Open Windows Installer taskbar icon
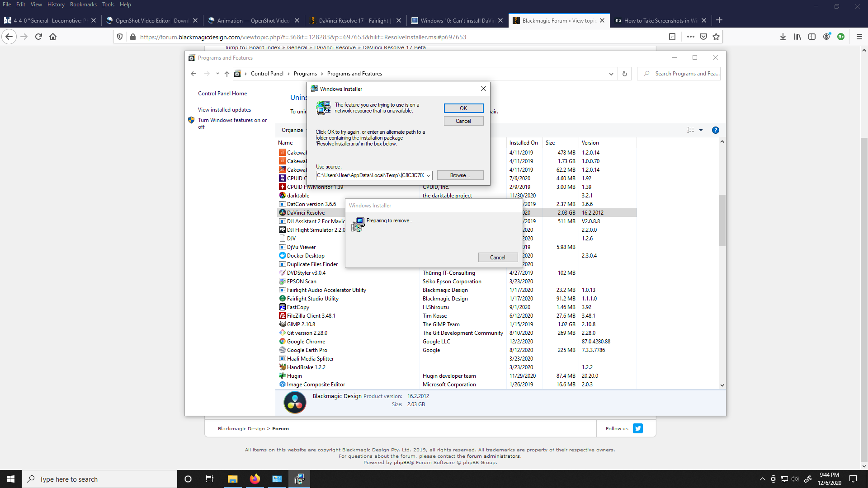This screenshot has height=488, width=868. (x=299, y=479)
